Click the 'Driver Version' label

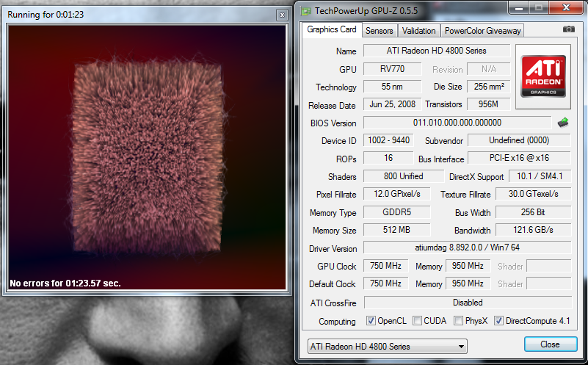[333, 248]
